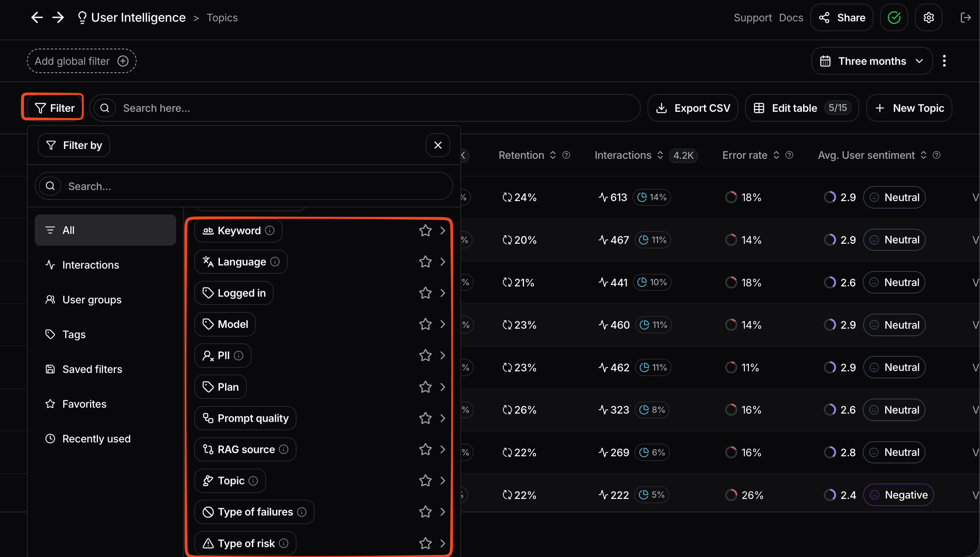The width and height of the screenshot is (980, 557).
Task: Favorite the Prompt quality filter star
Action: (425, 418)
